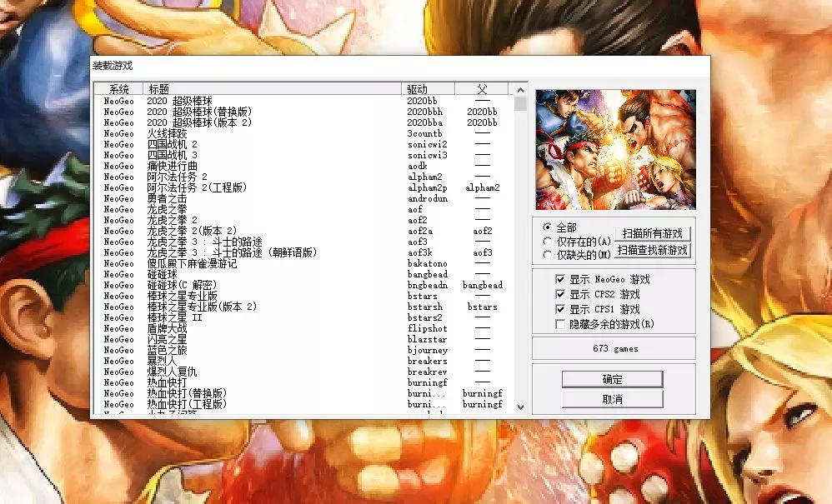832x504 pixels.
Task: Select the 仅存在的(A) radio option
Action: pyautogui.click(x=547, y=242)
